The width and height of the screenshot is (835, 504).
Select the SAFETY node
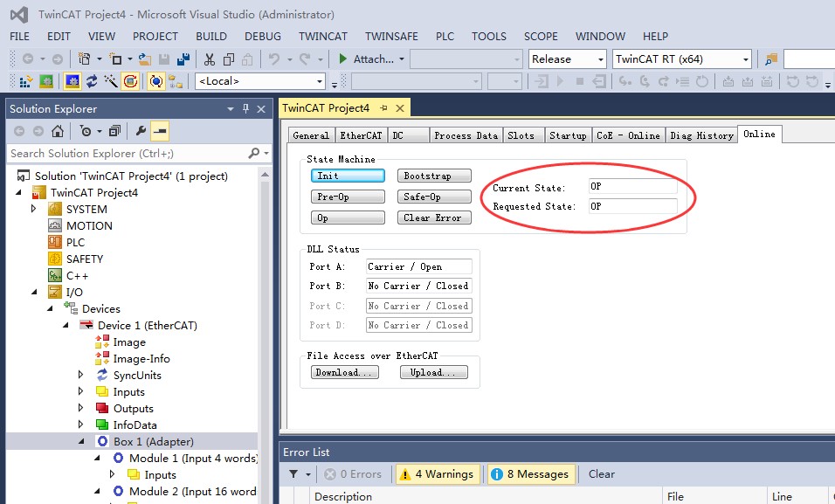(x=84, y=259)
